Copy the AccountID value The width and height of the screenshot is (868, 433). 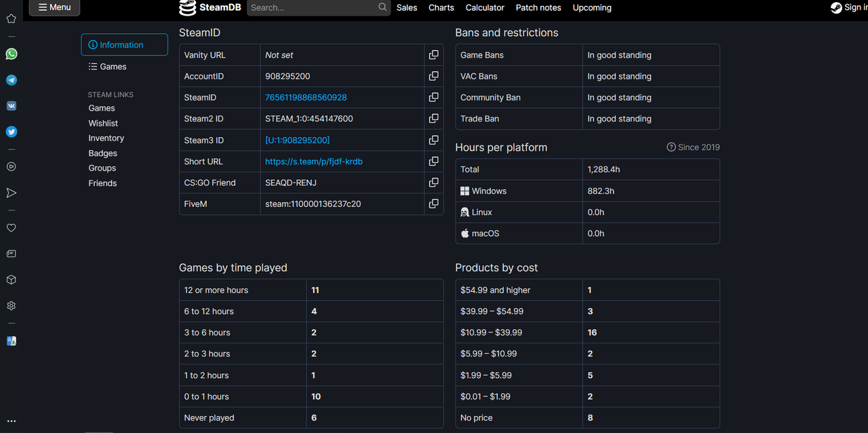click(433, 76)
